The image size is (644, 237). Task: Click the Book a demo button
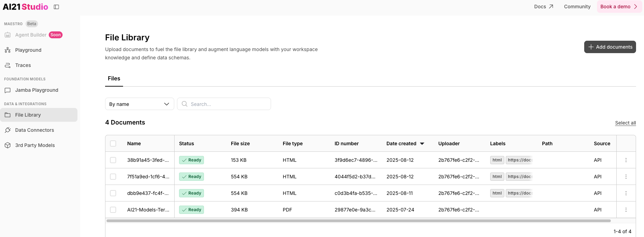click(619, 7)
